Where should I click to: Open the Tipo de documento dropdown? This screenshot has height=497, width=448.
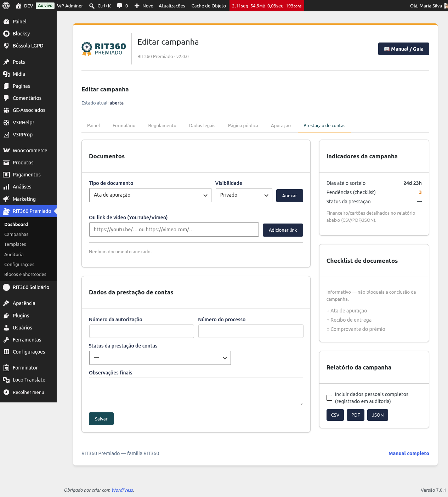point(150,195)
